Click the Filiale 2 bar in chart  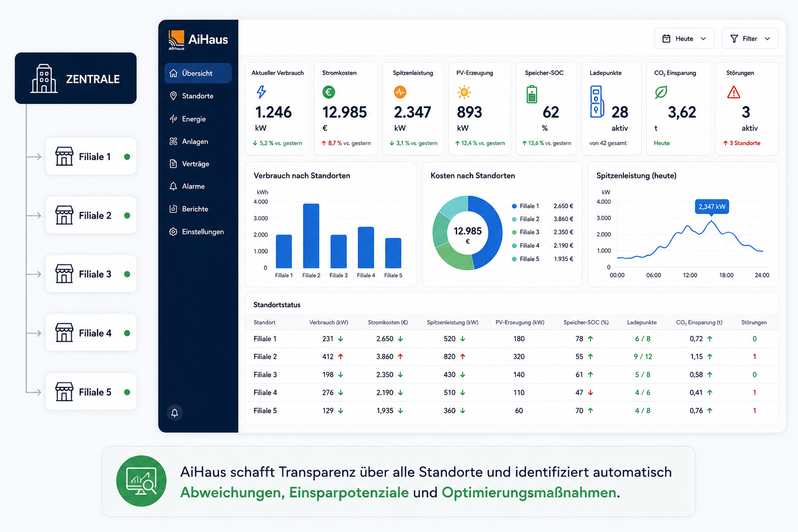click(311, 236)
